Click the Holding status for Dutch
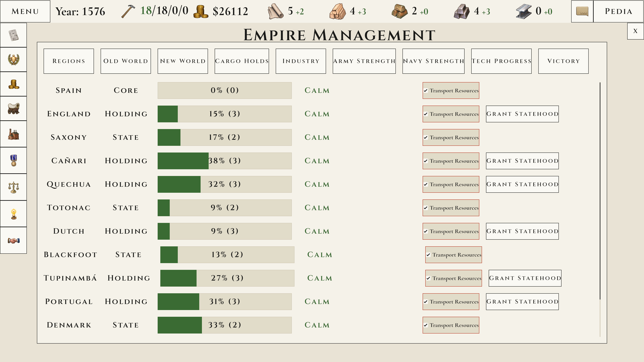Image resolution: width=644 pixels, height=362 pixels. click(x=126, y=231)
